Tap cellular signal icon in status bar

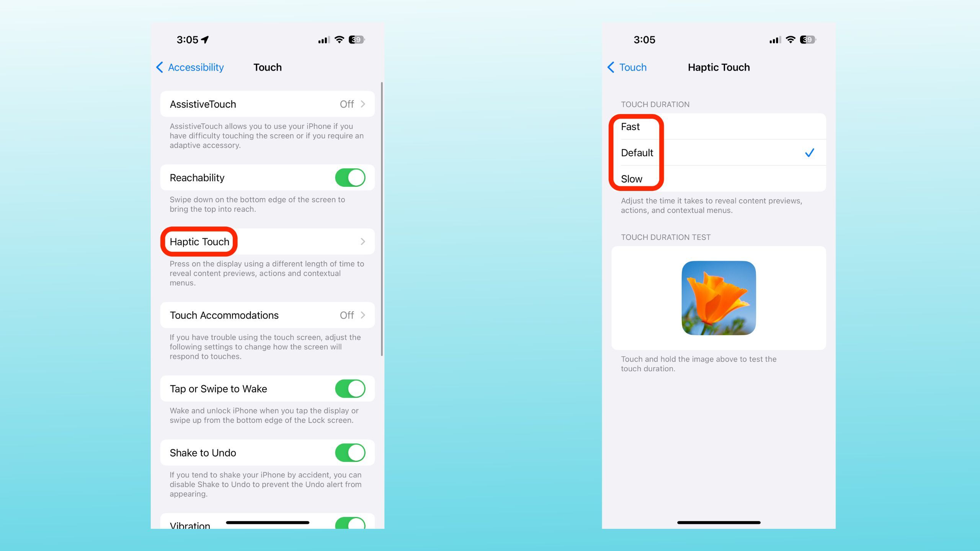(x=322, y=39)
